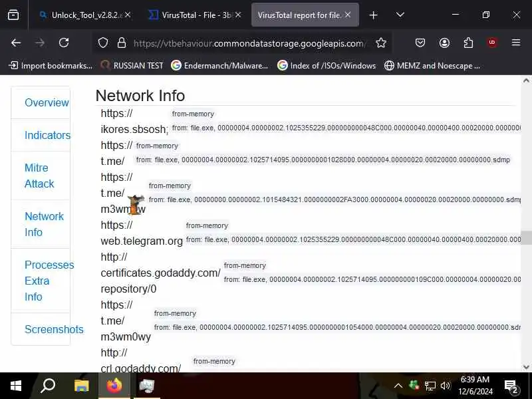Screen dimensions: 532x399
Task: Open uBlock Origin extension icon
Action: point(492,43)
